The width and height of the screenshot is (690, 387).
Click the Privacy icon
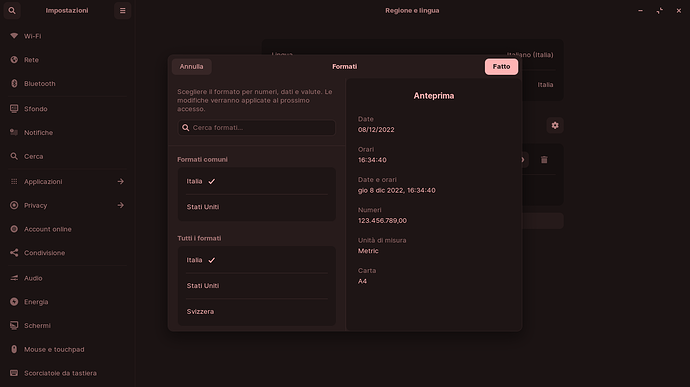tap(14, 205)
